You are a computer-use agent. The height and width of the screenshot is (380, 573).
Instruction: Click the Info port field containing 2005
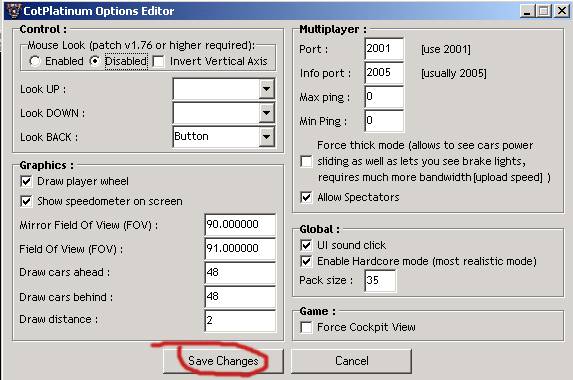(x=384, y=73)
